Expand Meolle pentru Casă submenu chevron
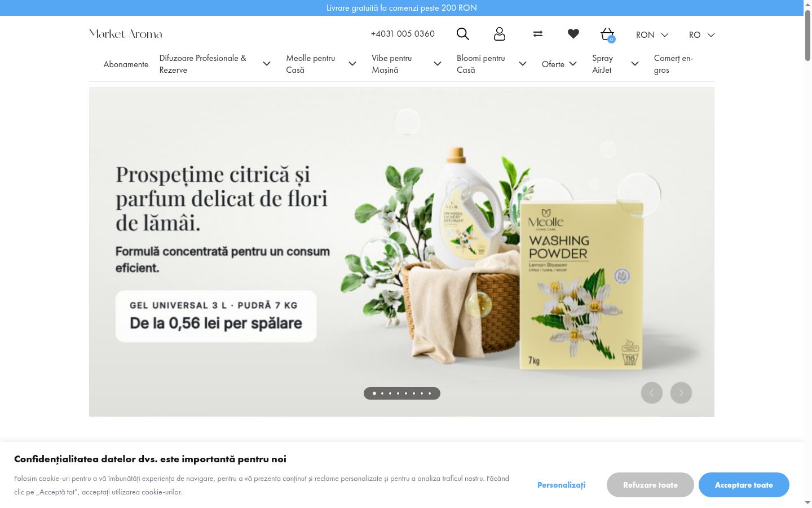 tap(352, 64)
